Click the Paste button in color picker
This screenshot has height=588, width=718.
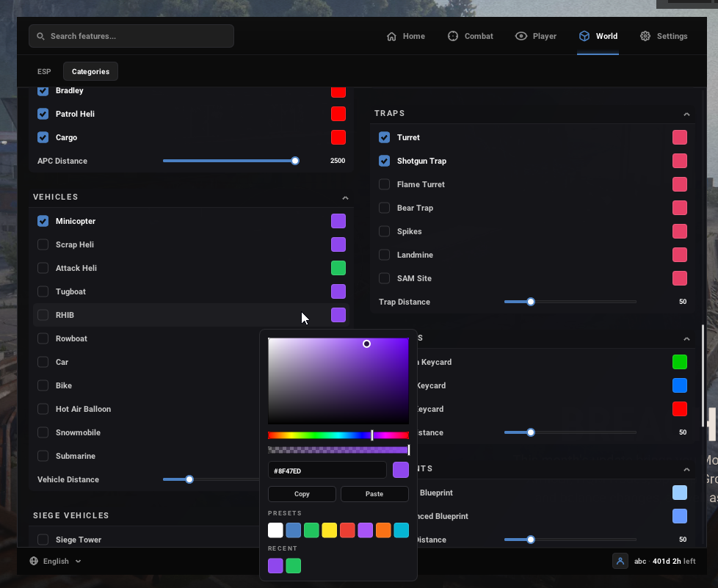pyautogui.click(x=374, y=493)
